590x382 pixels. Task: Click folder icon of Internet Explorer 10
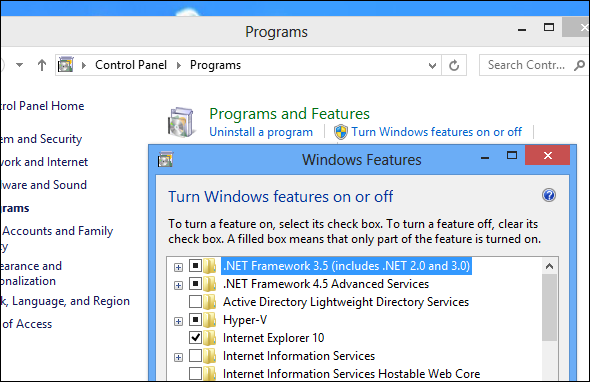(x=210, y=338)
